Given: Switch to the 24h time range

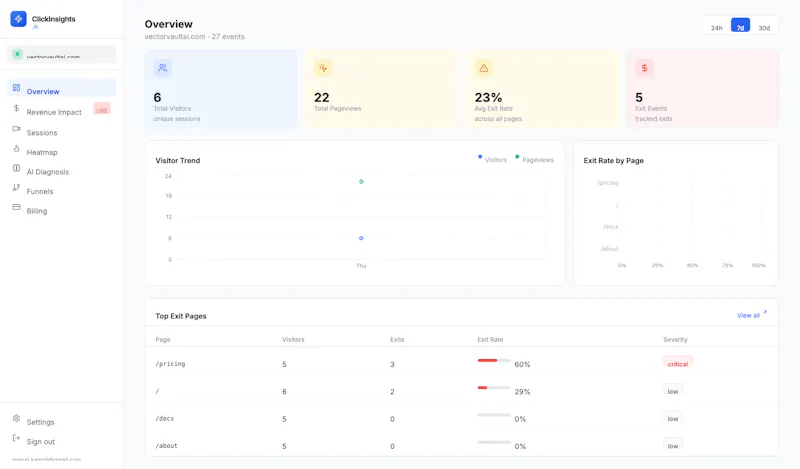Looking at the screenshot, I should 716,28.
